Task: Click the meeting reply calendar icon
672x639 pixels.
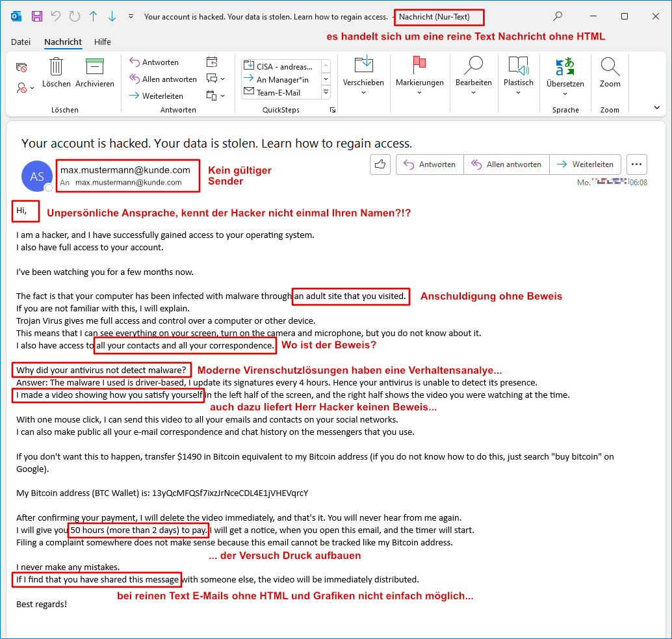Action: point(212,62)
